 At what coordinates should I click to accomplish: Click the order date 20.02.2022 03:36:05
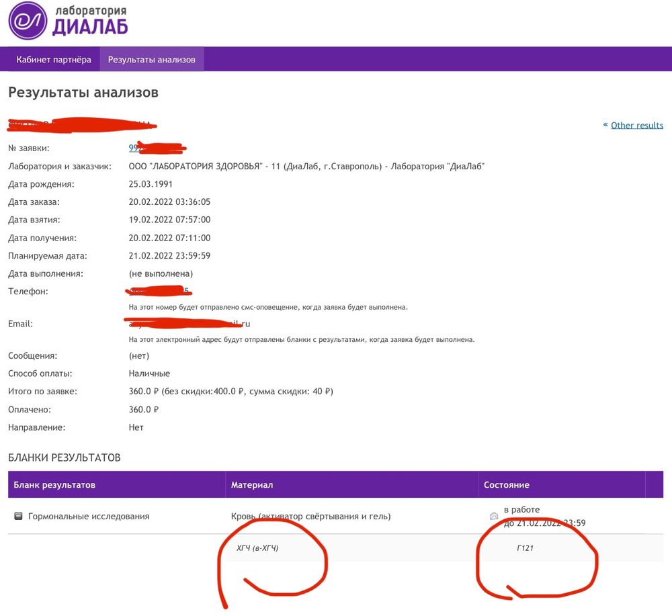[x=169, y=202]
